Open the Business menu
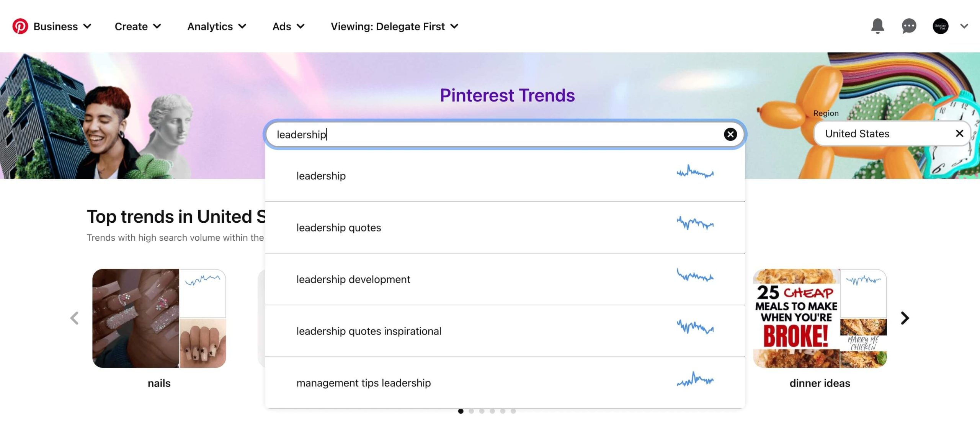Viewport: 980px width, 437px height. pos(62,26)
